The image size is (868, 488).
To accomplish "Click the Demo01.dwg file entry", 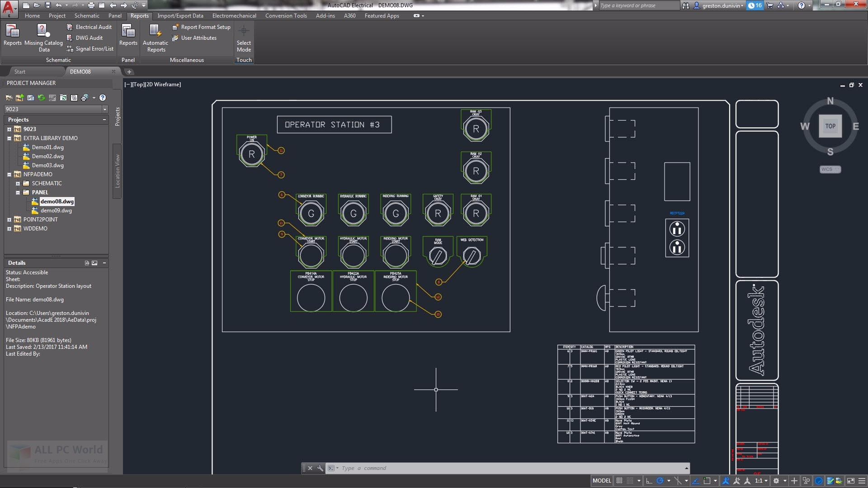I will [47, 147].
